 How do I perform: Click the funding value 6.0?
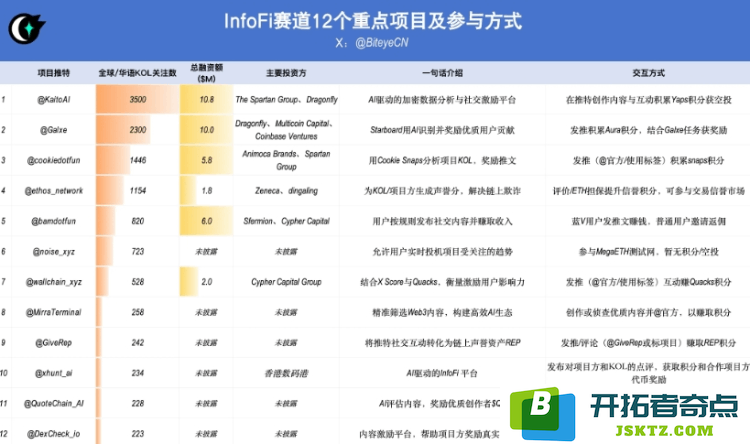coord(207,221)
